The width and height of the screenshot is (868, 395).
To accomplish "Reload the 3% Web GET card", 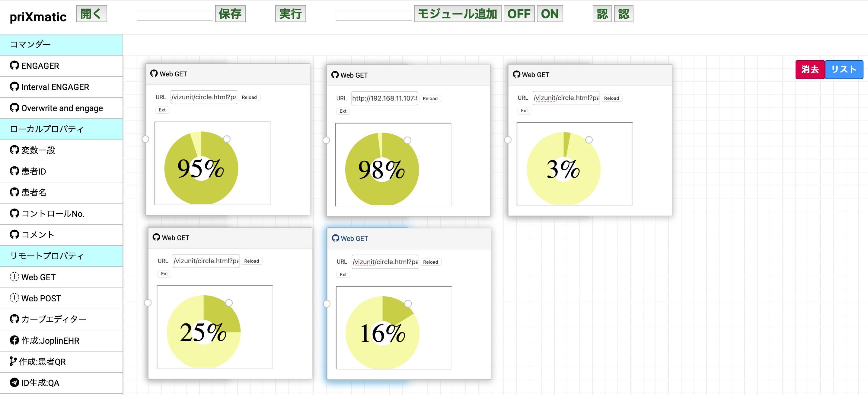I will coord(611,98).
